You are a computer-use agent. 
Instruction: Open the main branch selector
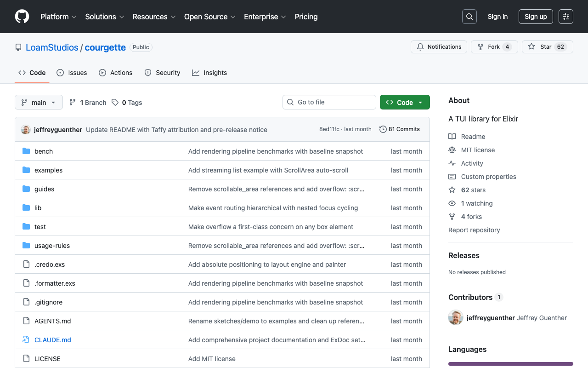pyautogui.click(x=39, y=102)
